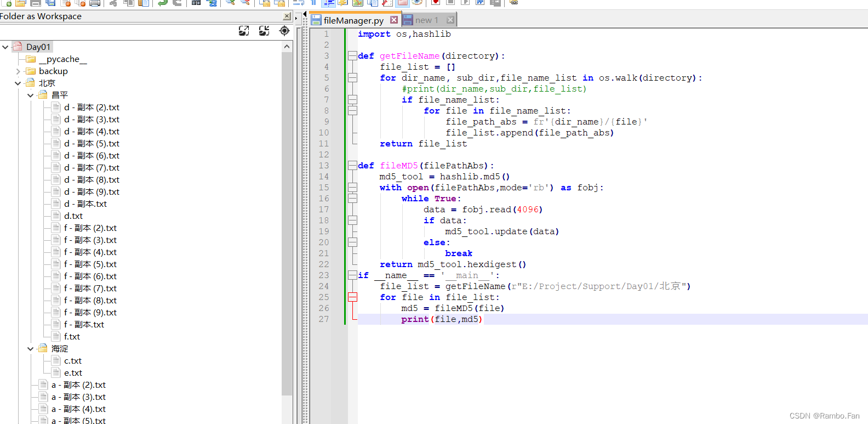868x424 pixels.
Task: Select d - 副本 (9).txt in the tree
Action: coord(92,191)
